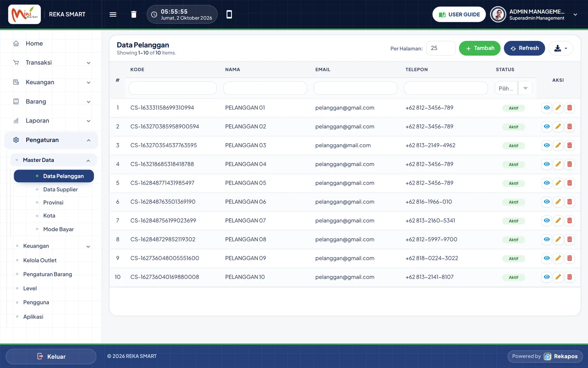Screen dimensions: 588x368
Task: Open the export download dropdown
Action: [x=560, y=48]
